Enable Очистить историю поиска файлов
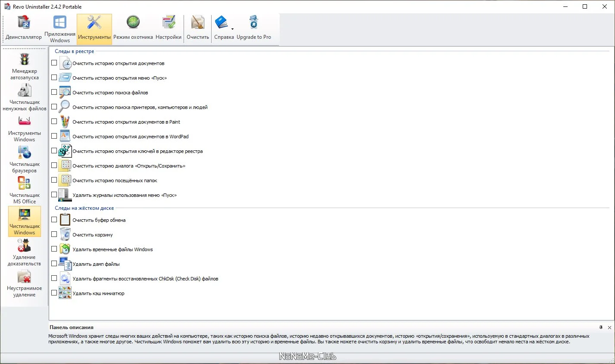 pos(54,92)
